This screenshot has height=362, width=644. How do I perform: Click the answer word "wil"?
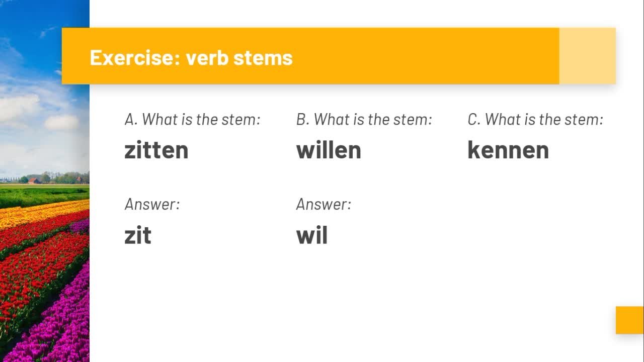pyautogui.click(x=312, y=235)
